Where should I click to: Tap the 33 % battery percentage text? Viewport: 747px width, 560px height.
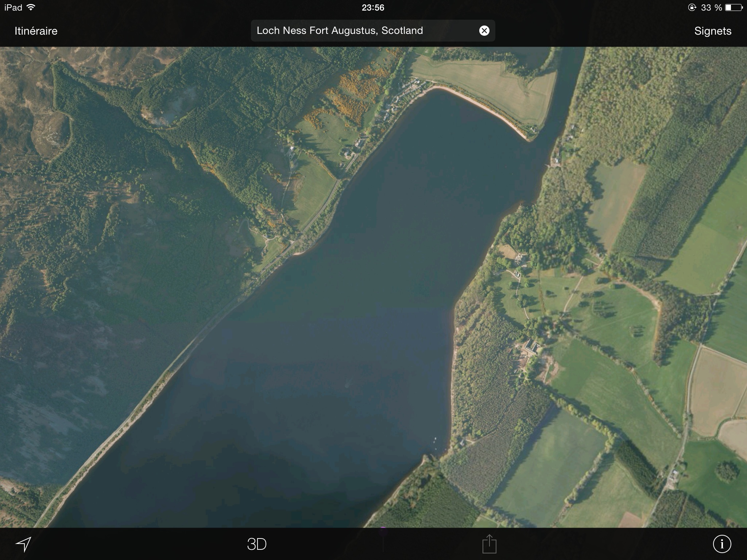pos(711,8)
